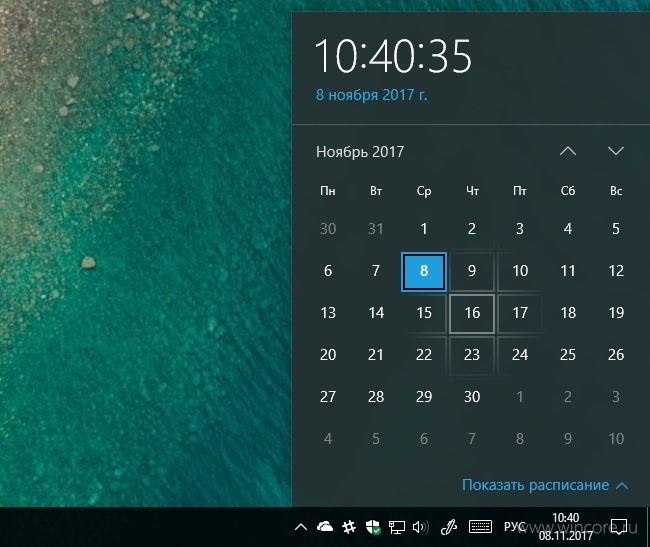
Task: Open network connection tray icon
Action: point(397,527)
